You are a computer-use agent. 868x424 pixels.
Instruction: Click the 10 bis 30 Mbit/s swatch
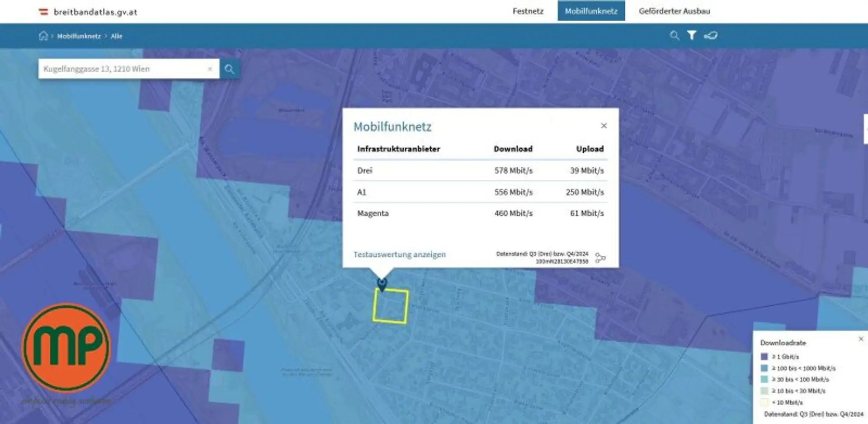point(764,391)
